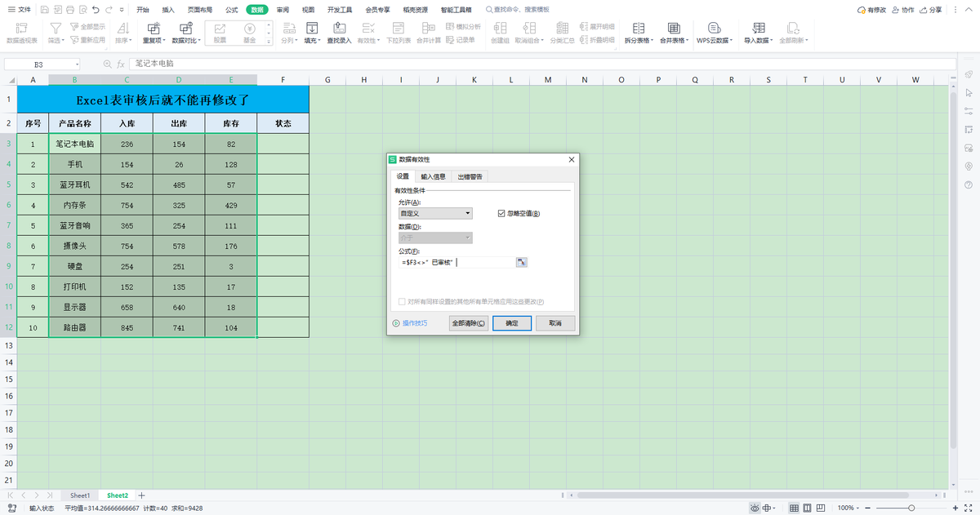Switch to 输入信息 tab in dialog
Screen dimensions: 980x515
point(434,176)
